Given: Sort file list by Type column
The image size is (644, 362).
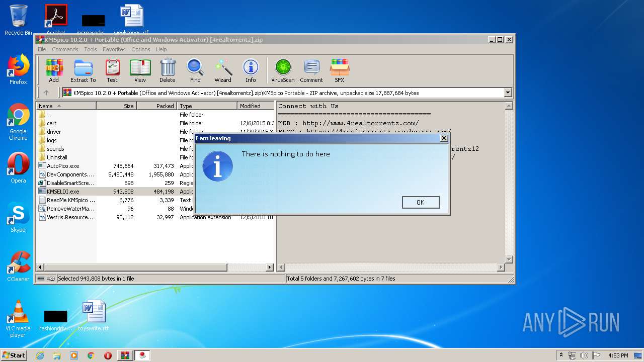Looking at the screenshot, I should pyautogui.click(x=207, y=106).
